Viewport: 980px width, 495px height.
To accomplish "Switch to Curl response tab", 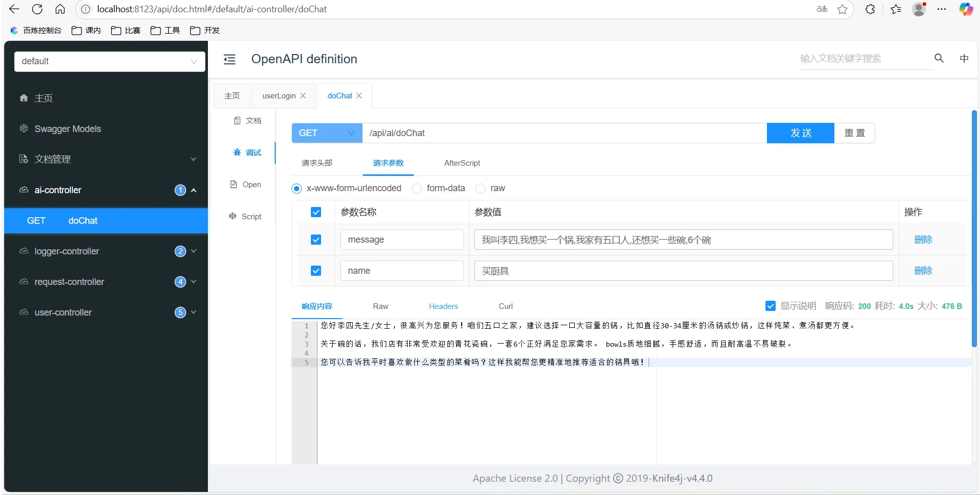I will tap(506, 306).
